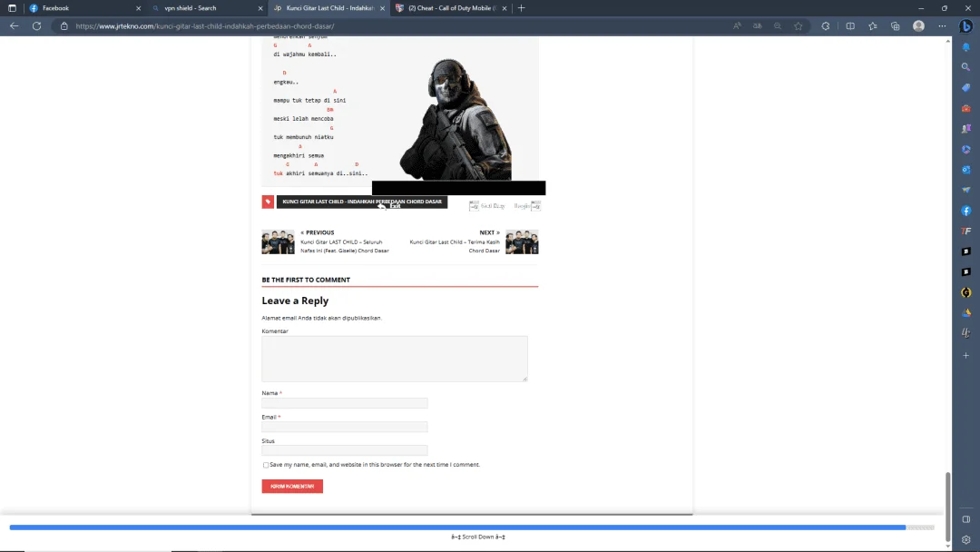Click the Komentar text area
This screenshot has height=552, width=980.
pyautogui.click(x=395, y=359)
